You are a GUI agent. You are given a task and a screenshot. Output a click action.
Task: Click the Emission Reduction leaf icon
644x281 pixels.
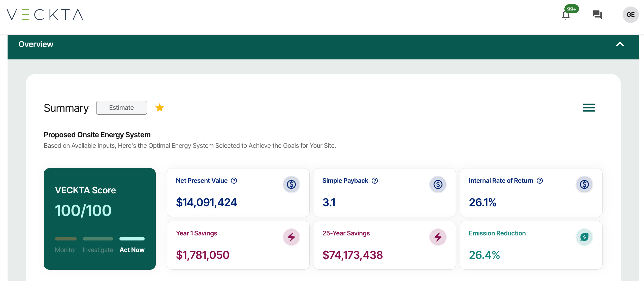pos(584,237)
